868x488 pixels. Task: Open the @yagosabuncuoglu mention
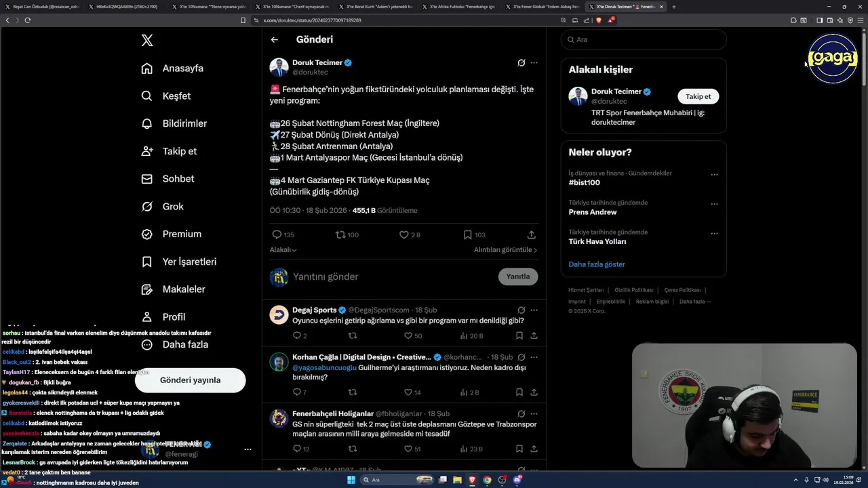324,367
